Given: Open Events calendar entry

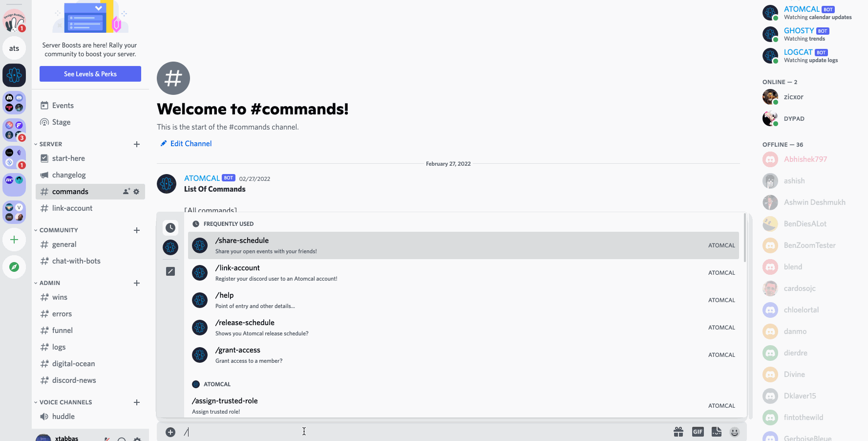Looking at the screenshot, I should [90, 106].
